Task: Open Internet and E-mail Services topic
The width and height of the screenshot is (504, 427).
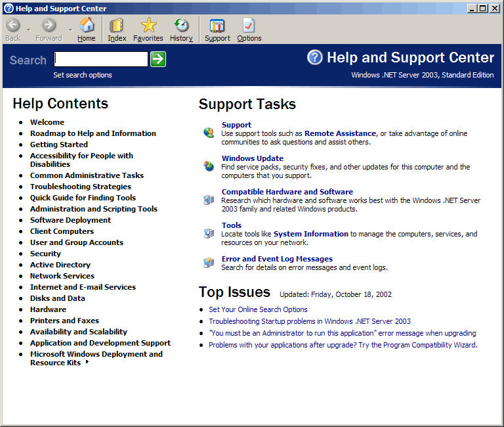Action: point(83,287)
